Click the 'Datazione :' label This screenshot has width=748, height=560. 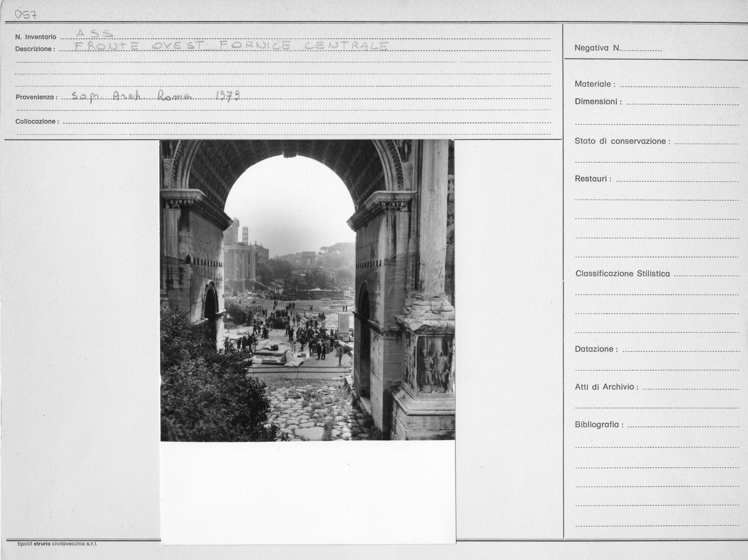(x=597, y=349)
